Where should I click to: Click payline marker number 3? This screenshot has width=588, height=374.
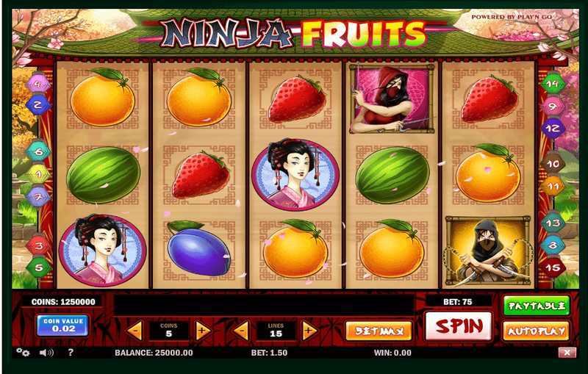tap(38, 245)
